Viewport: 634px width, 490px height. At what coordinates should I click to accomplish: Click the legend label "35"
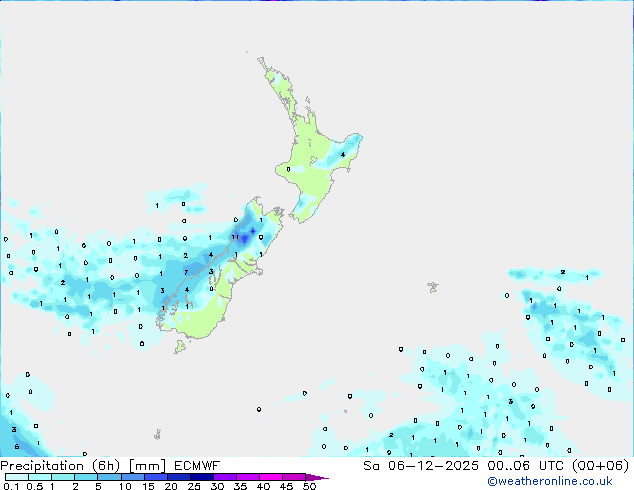coord(240,486)
